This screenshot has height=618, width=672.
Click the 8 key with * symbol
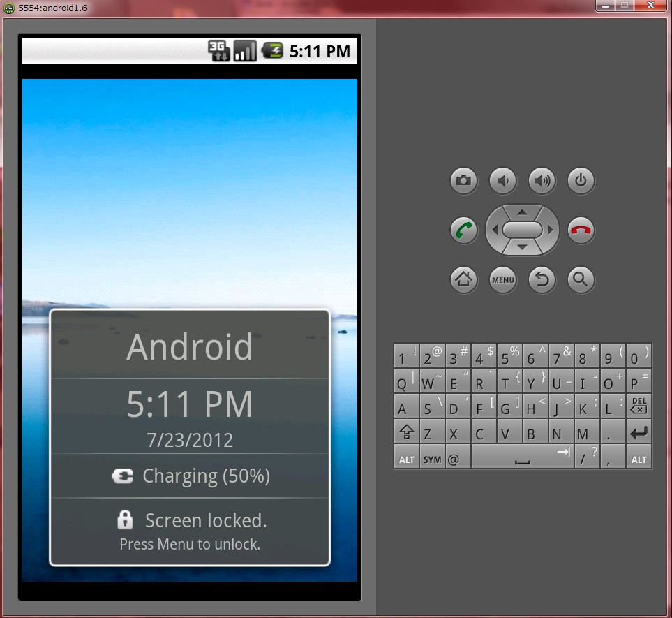[587, 355]
